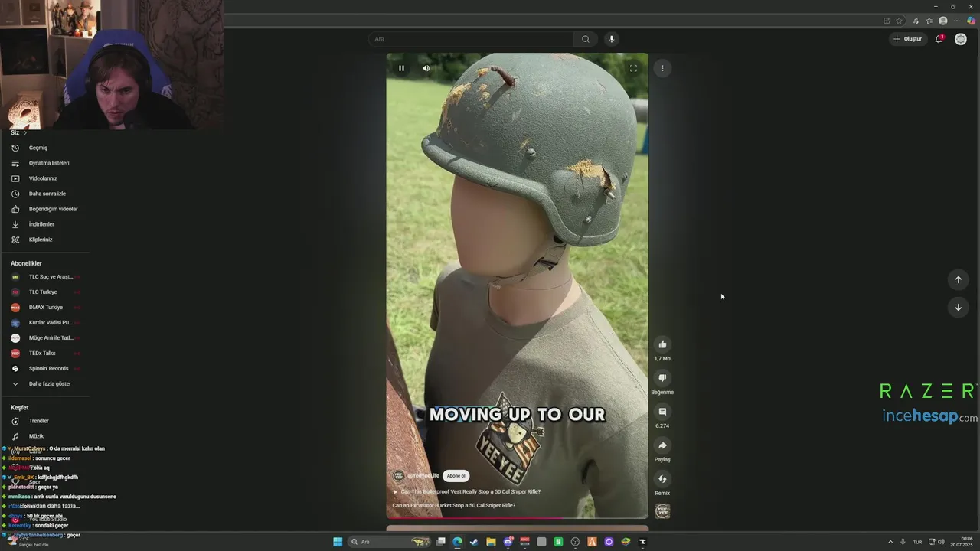Open browser profile icon in toolbar

coord(942,21)
